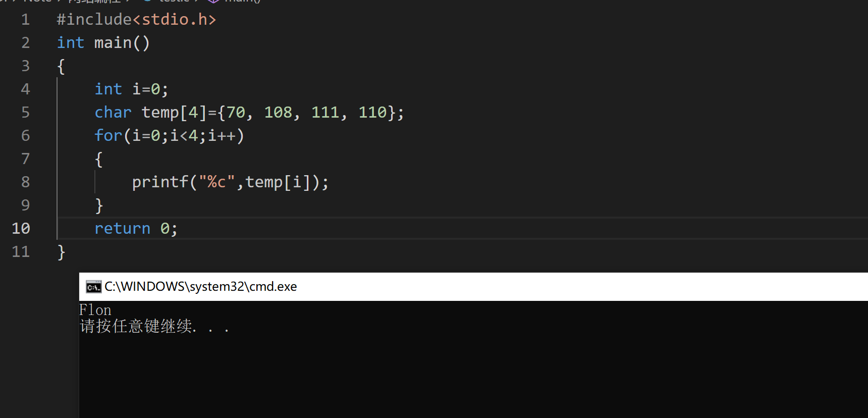Click the 请按任意键继续 prompt in console
Viewport: 868px width, 418px height.
(136, 326)
